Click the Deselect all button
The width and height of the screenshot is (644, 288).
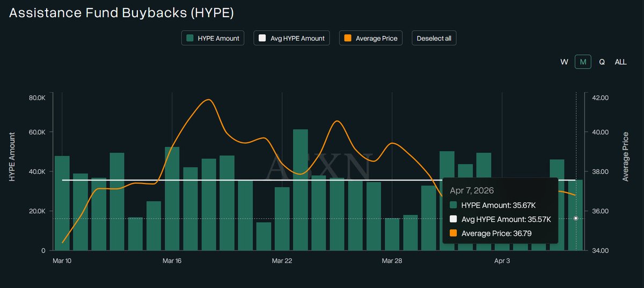coord(434,38)
